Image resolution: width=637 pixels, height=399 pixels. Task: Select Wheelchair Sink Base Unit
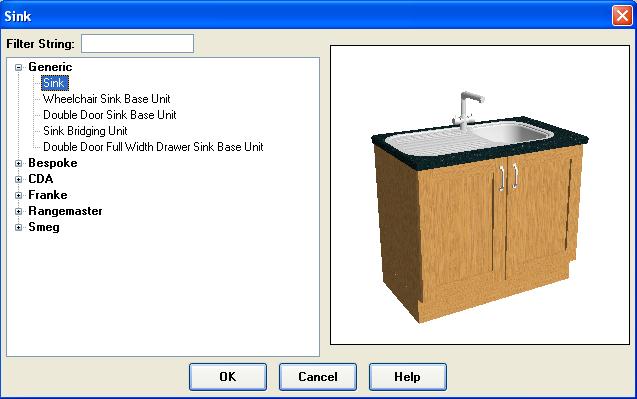coord(106,99)
